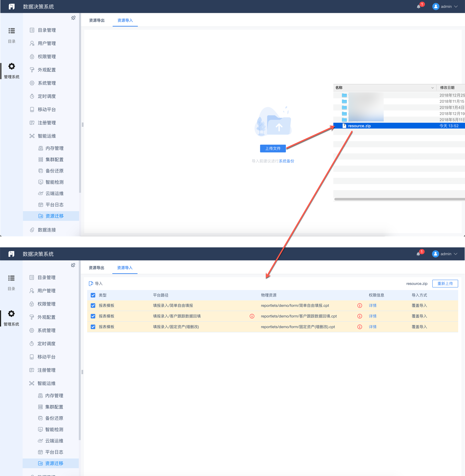
Task: Click the sort chevron in the file dialog's 名称 column
Action: [x=432, y=88]
